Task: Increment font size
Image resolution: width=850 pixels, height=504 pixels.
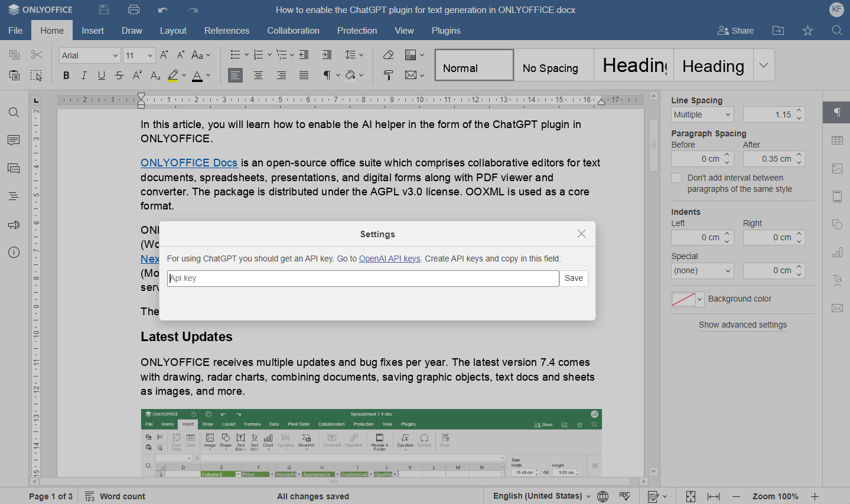Action: [164, 55]
